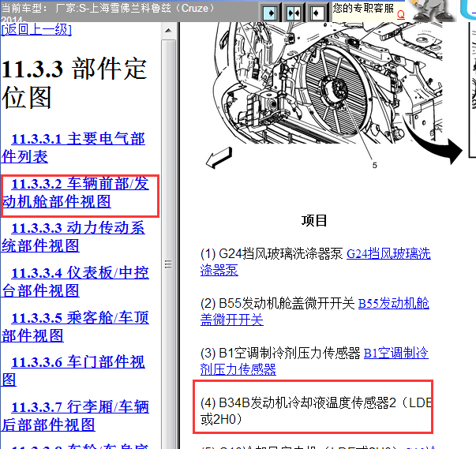Open 11.3.3.2 车辆前部/发动机舱部件视图
476x449 pixels.
75,193
